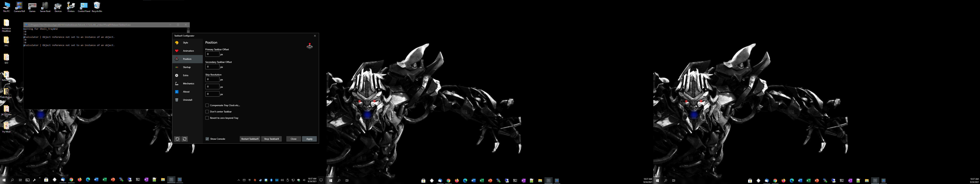
Task: Click the reset-to-defaults circular arrow icon
Action: point(177,139)
